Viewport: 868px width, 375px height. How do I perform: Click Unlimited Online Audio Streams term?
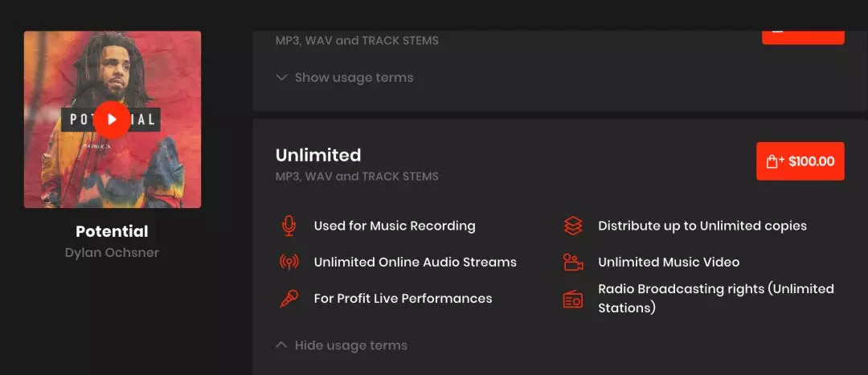coord(415,263)
